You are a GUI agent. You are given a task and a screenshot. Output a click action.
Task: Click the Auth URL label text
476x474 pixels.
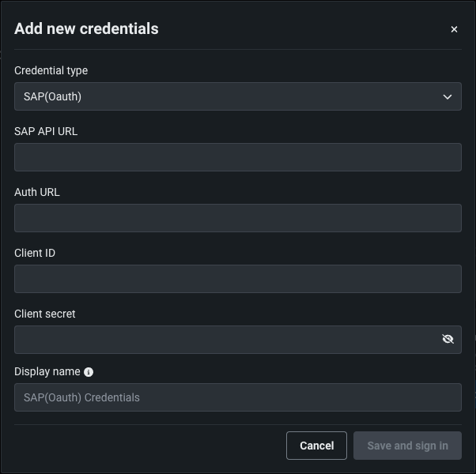click(x=37, y=192)
